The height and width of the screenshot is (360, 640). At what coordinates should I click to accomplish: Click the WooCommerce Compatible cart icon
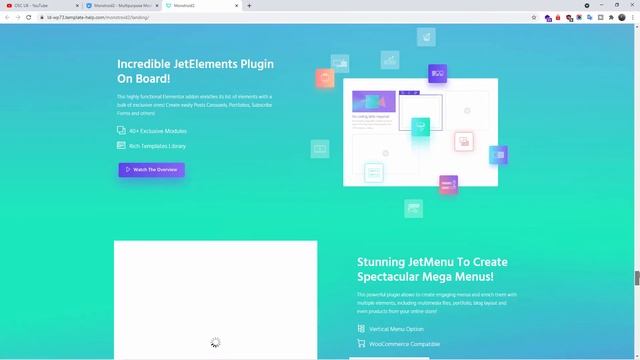(x=361, y=343)
